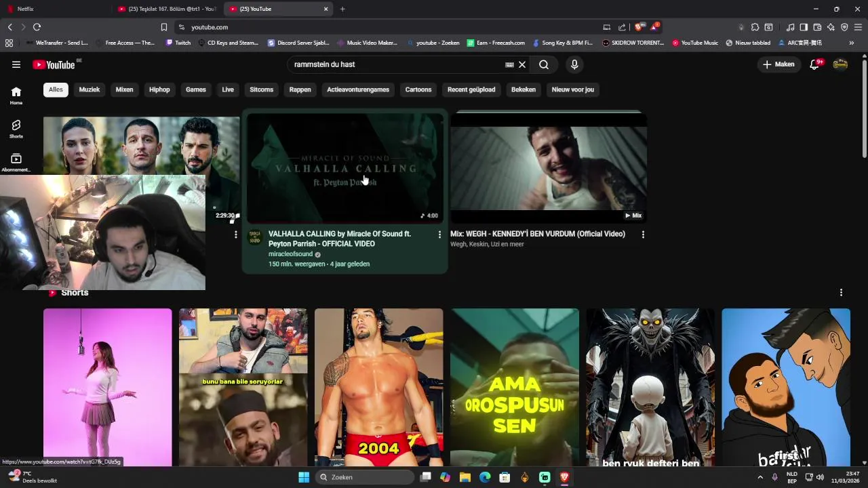
Task: Open more options for WEGH mix
Action: pos(643,235)
